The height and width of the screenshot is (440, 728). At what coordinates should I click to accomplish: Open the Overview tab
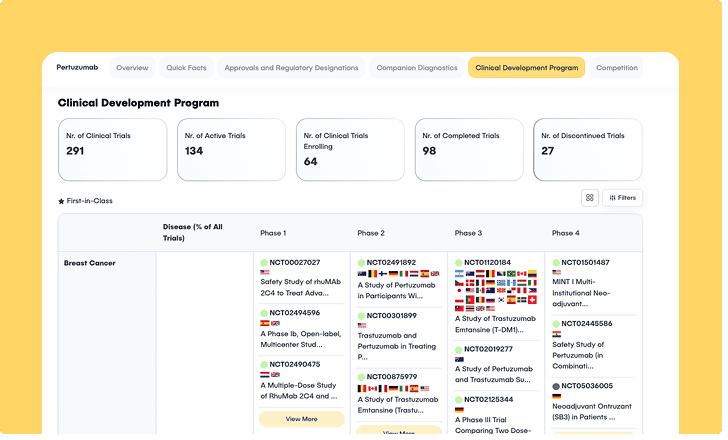tap(132, 68)
